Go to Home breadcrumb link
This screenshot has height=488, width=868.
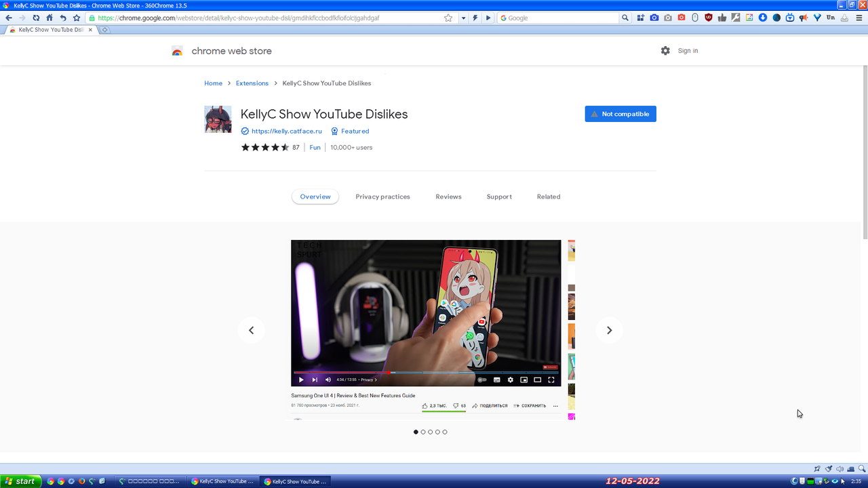213,83
